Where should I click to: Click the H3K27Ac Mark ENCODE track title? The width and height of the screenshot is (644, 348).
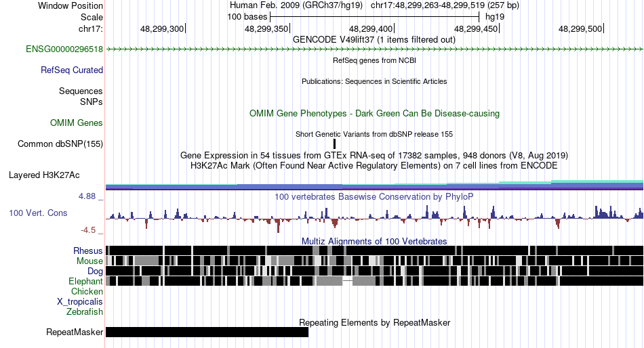click(x=374, y=166)
